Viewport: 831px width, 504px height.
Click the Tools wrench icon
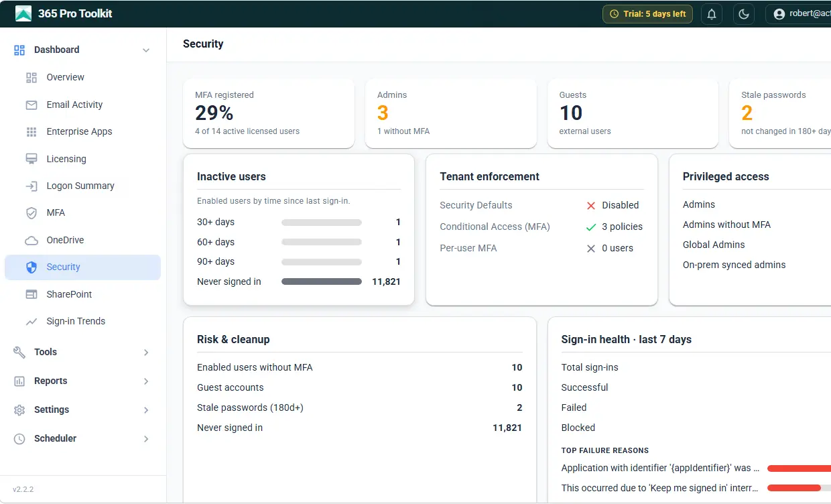coord(19,353)
